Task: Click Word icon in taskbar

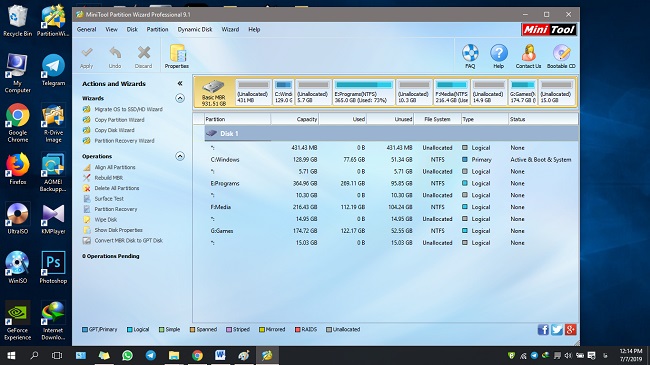Action: tap(220, 355)
